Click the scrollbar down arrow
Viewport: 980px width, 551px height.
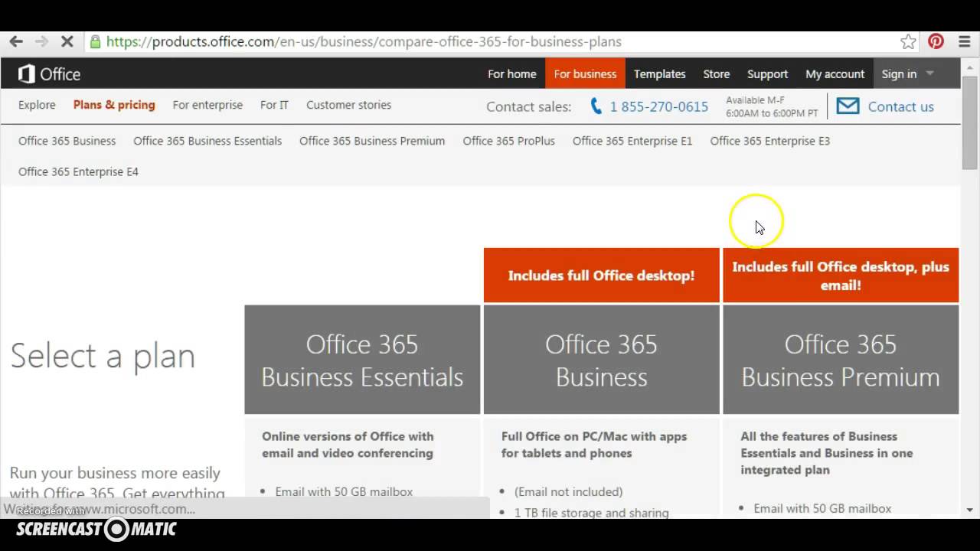pos(969,510)
